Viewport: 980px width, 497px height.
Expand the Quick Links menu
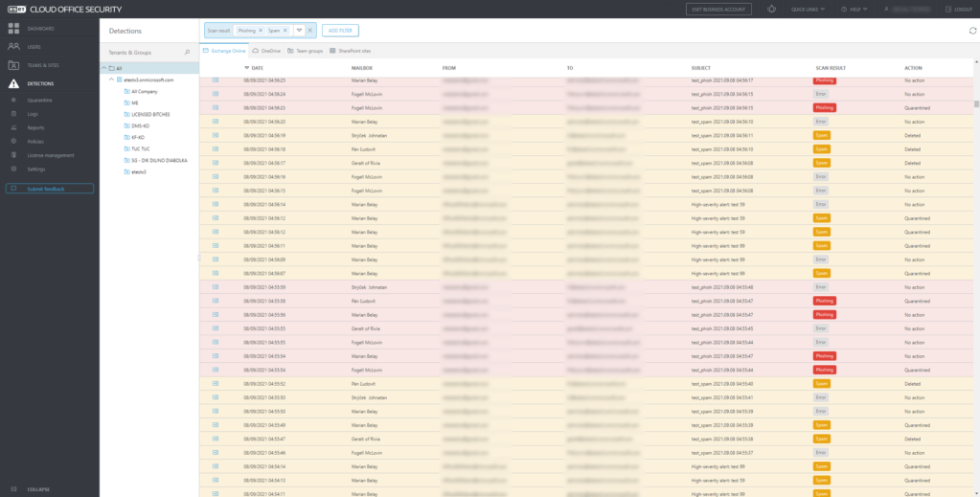point(806,9)
